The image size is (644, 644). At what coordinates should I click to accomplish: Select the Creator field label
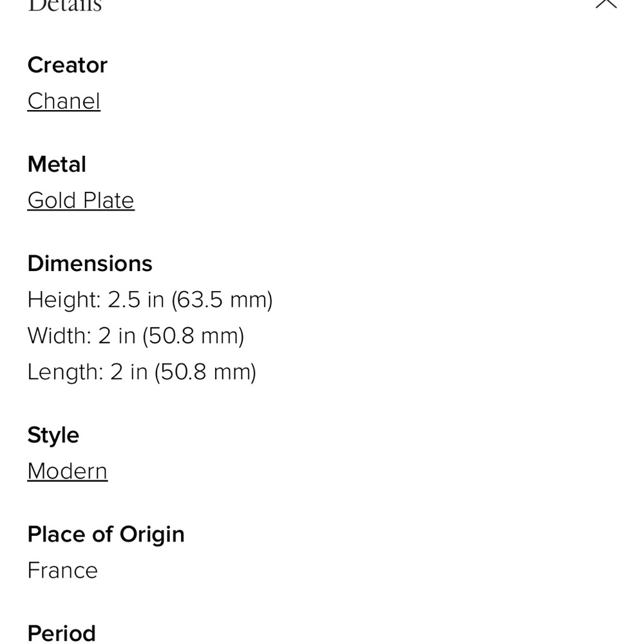(x=68, y=65)
